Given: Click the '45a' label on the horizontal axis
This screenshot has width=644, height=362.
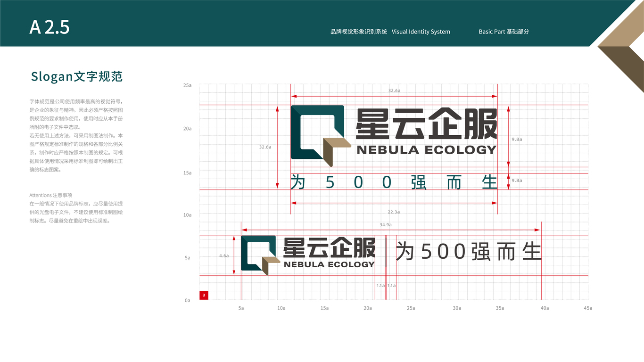Looking at the screenshot, I should (x=587, y=308).
